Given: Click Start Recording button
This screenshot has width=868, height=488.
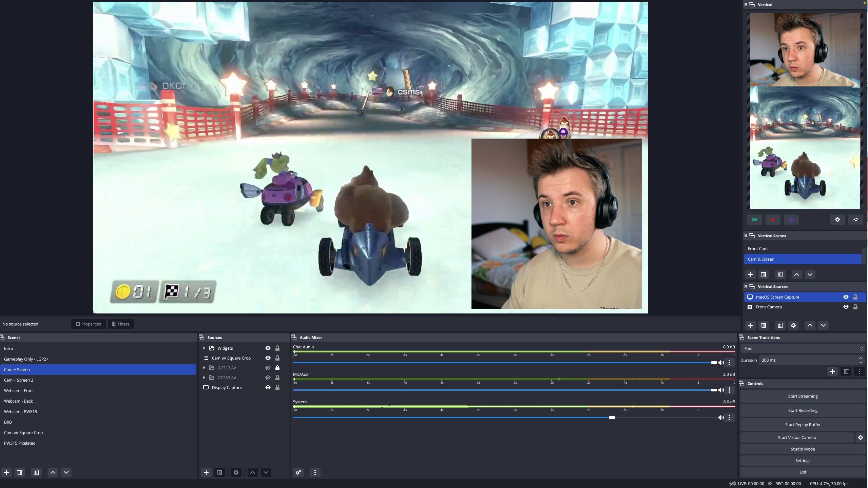Looking at the screenshot, I should point(803,410).
